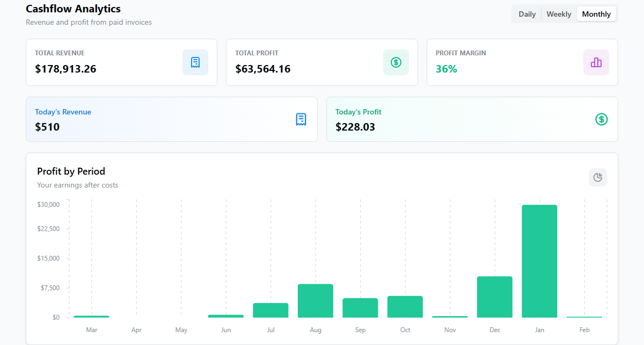This screenshot has width=644, height=345.
Task: Click the bar chart icon on Profit Margin card
Action: click(596, 62)
